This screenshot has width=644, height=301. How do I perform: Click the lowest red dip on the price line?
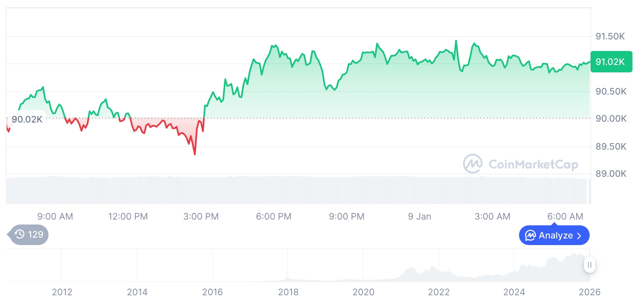[195, 154]
